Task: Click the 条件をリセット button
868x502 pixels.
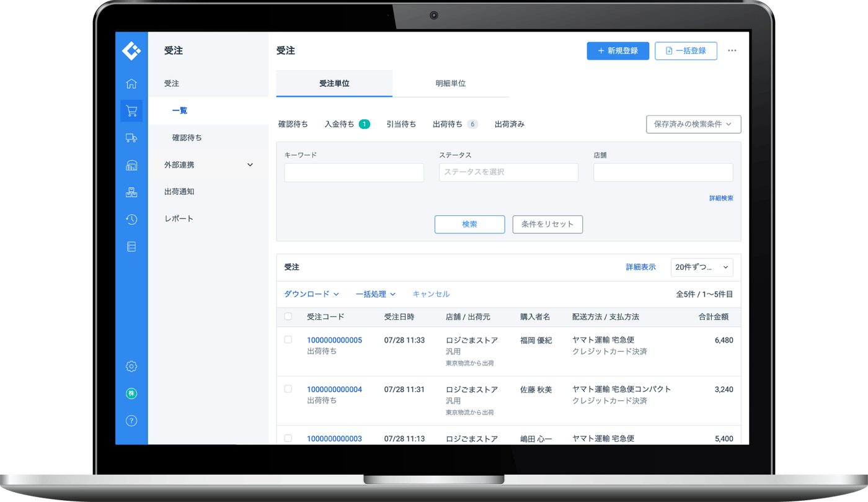Action: [547, 224]
